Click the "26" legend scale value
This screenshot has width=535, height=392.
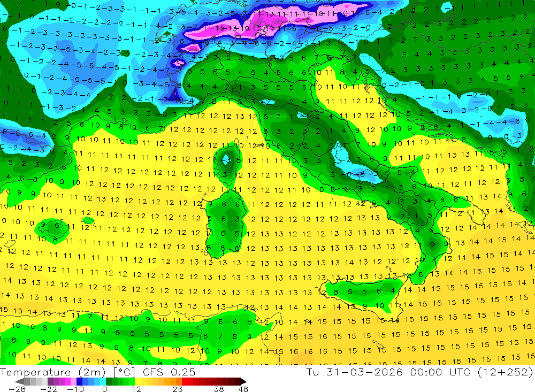pyautogui.click(x=178, y=389)
